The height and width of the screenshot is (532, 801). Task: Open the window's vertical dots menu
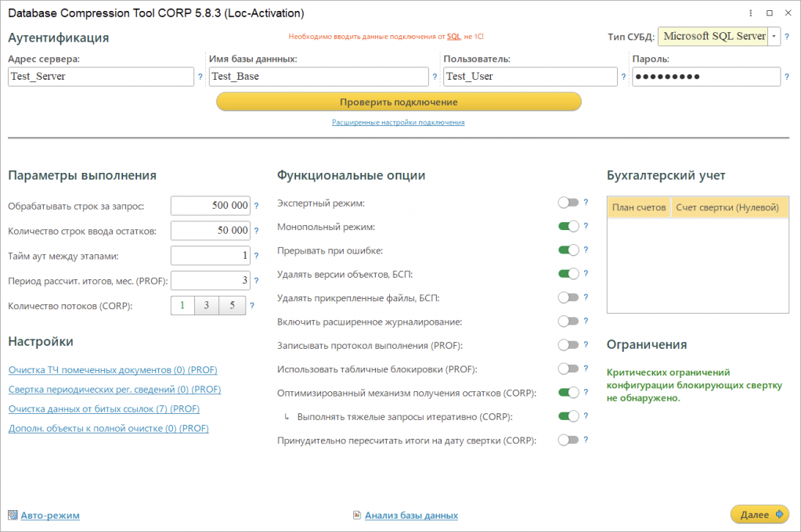click(750, 13)
